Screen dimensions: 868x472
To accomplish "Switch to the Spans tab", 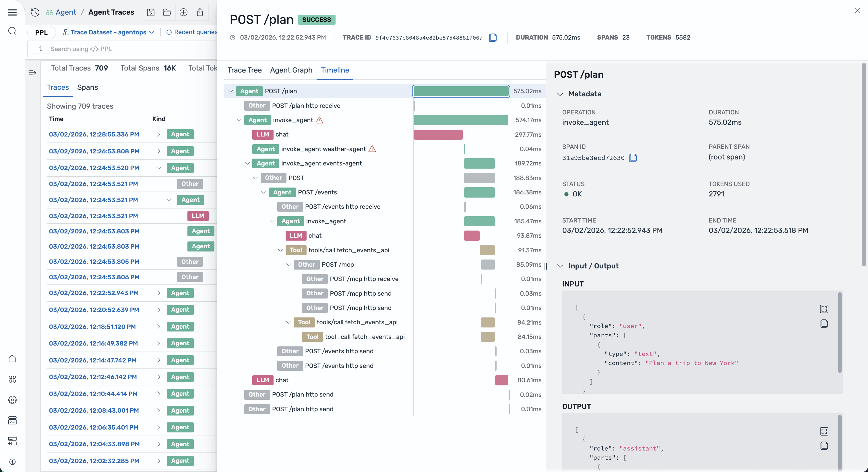I will [x=88, y=87].
